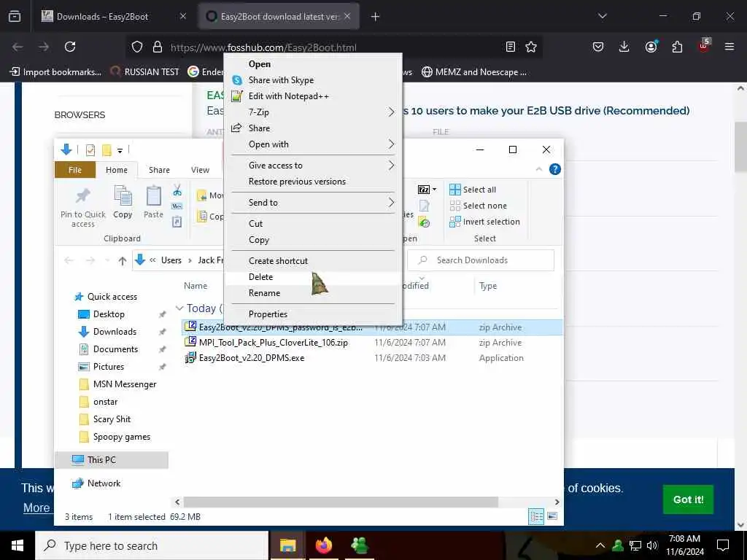Open Firefox reader view icon
The height and width of the screenshot is (560, 747).
pos(510,47)
